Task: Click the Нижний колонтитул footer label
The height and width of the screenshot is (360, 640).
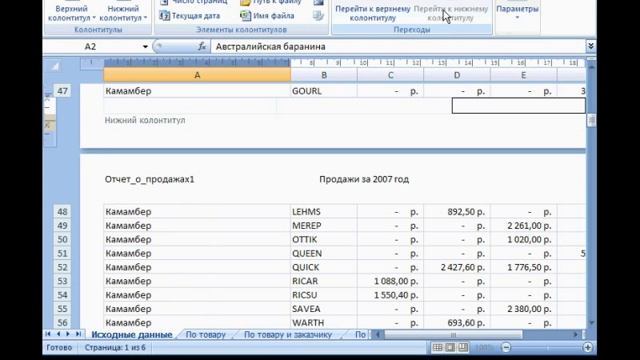Action: (145, 120)
